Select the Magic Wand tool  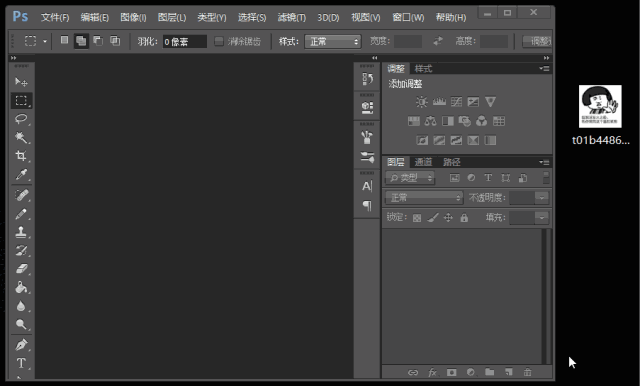tap(21, 137)
